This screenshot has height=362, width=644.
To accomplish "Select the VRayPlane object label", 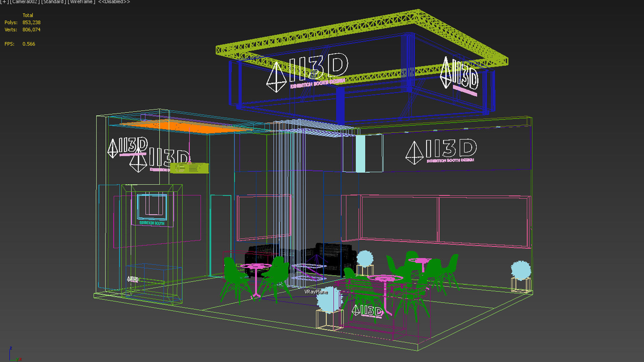I will (316, 292).
